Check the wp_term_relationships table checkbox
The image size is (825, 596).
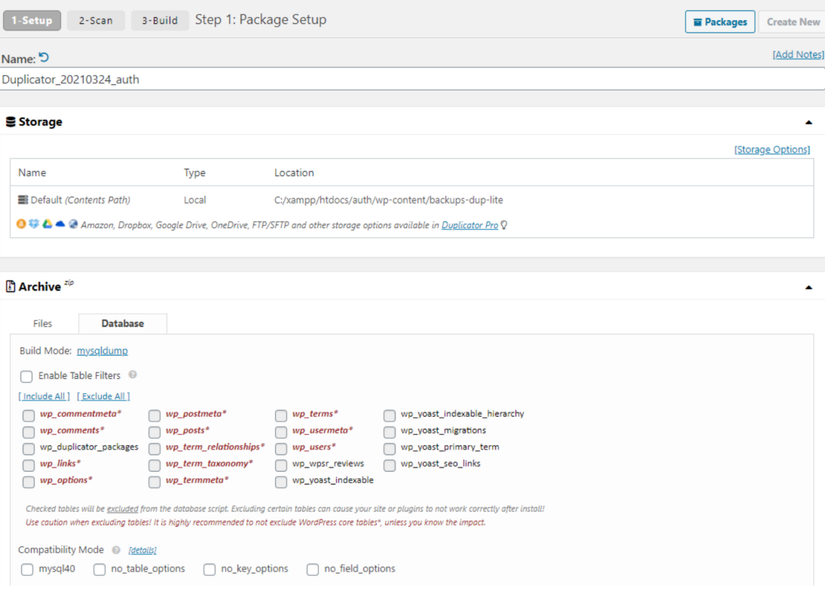pyautogui.click(x=154, y=449)
